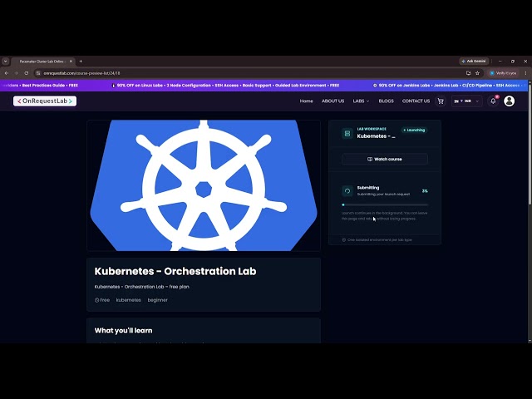Image resolution: width=532 pixels, height=399 pixels.
Task: Click the address bar URL field
Action: click(x=251, y=73)
